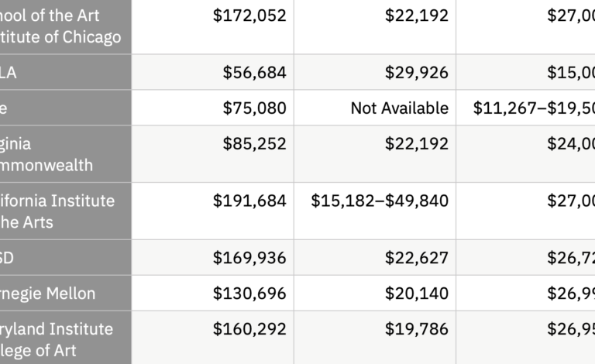This screenshot has height=364, width=595.
Task: Select the $22,627 cell
Action: pos(375,257)
